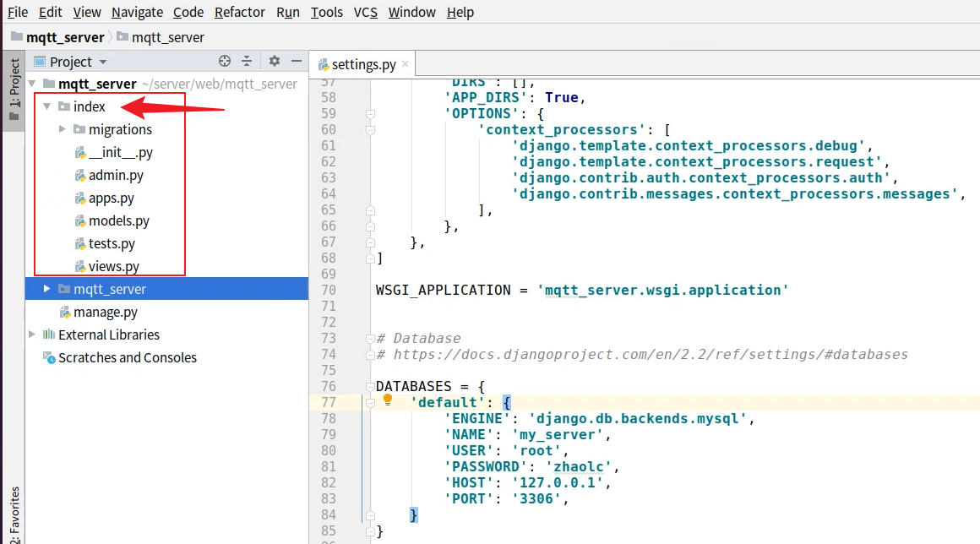Image resolution: width=980 pixels, height=544 pixels.
Task: Expand the migrations folder arrow
Action: [62, 129]
